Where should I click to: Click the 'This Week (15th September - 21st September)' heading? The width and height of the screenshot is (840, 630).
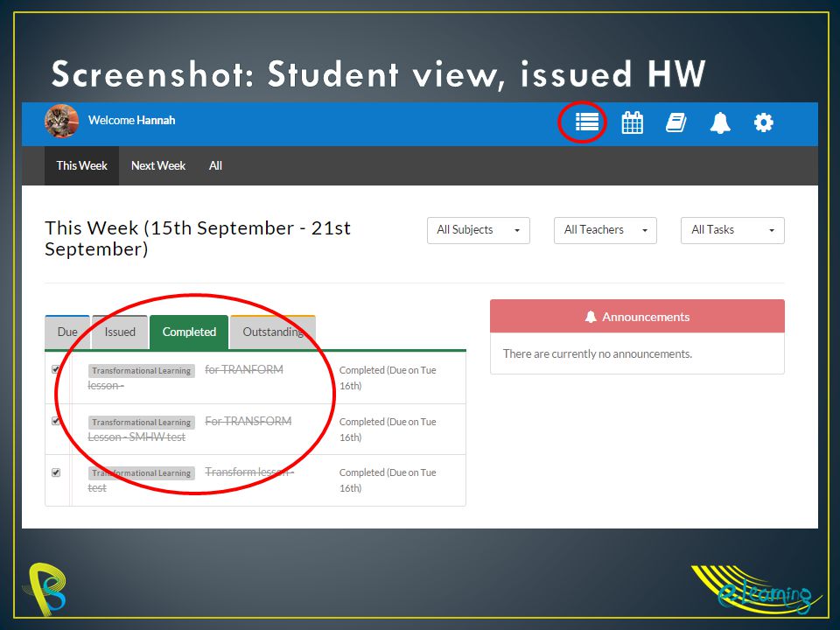(198, 238)
